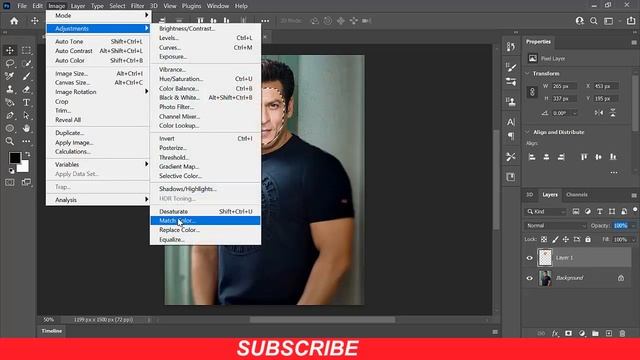Screen dimensions: 640x360
Task: Switch to the Channels tab
Action: (577, 195)
